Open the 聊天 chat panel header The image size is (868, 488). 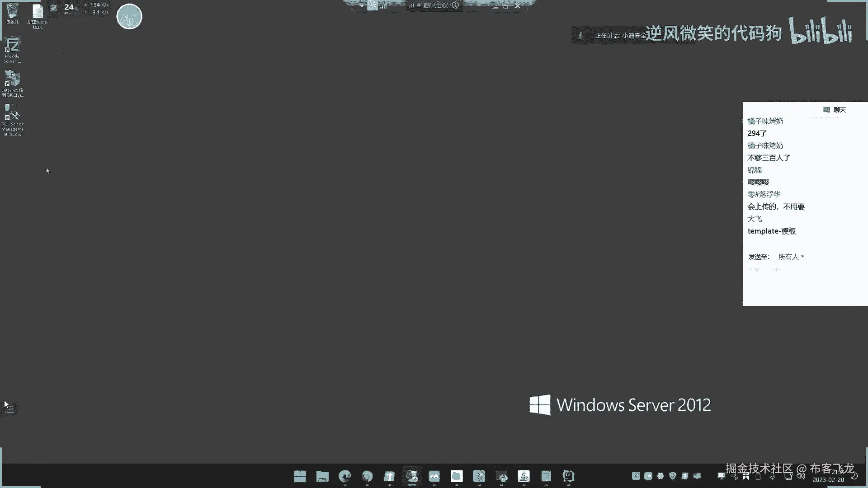[839, 110]
